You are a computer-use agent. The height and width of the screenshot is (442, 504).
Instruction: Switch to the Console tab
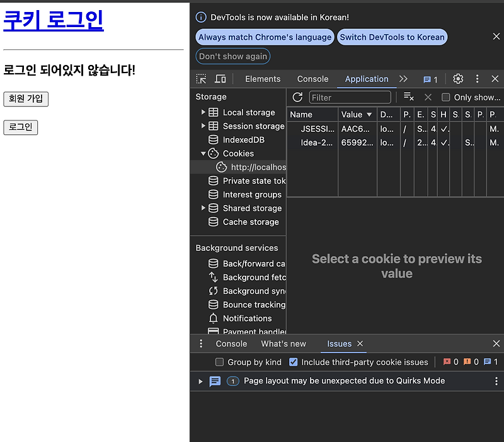312,79
